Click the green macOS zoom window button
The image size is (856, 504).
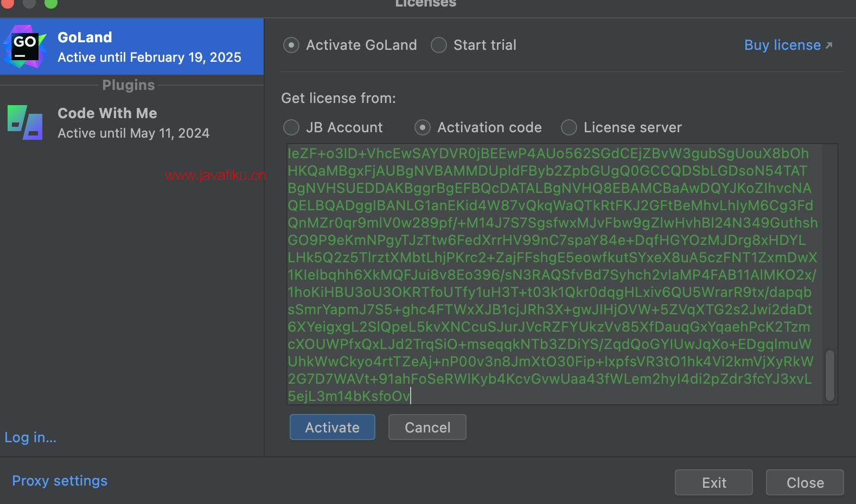click(x=51, y=3)
